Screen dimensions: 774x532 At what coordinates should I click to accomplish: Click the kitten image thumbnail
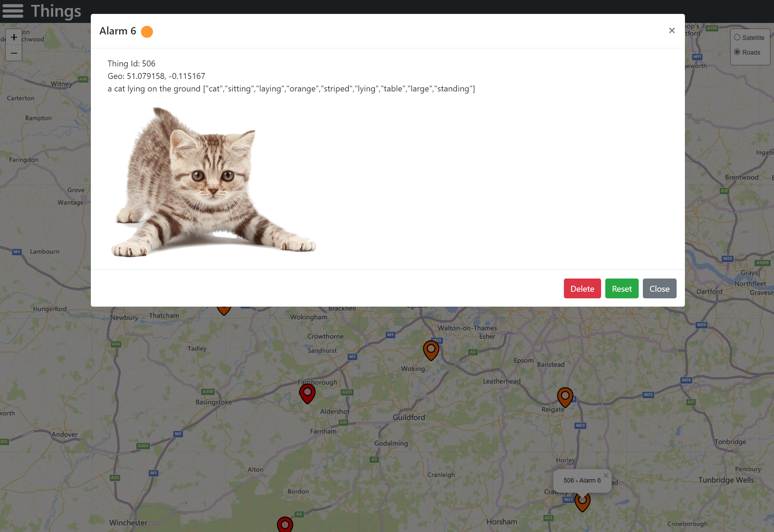(x=213, y=182)
